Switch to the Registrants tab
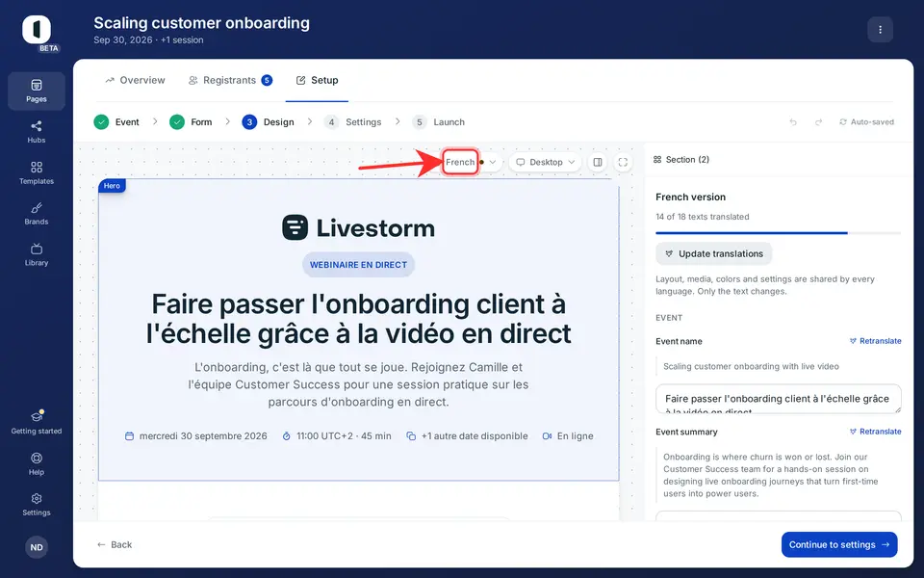 pos(230,80)
